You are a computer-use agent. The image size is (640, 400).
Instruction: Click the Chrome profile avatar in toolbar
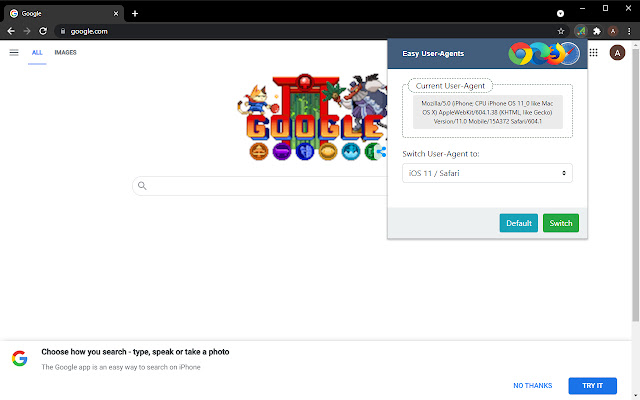pyautogui.click(x=613, y=31)
